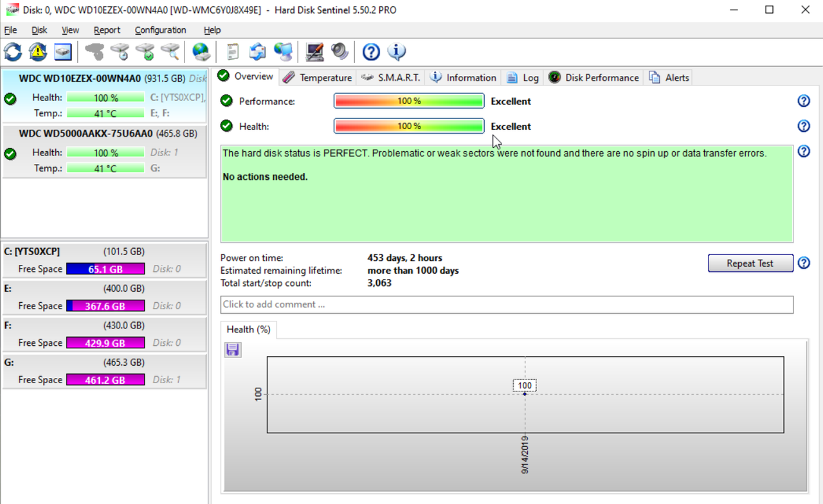Click the grey stethoscope toolbar icon
The width and height of the screenshot is (823, 504).
pos(95,52)
